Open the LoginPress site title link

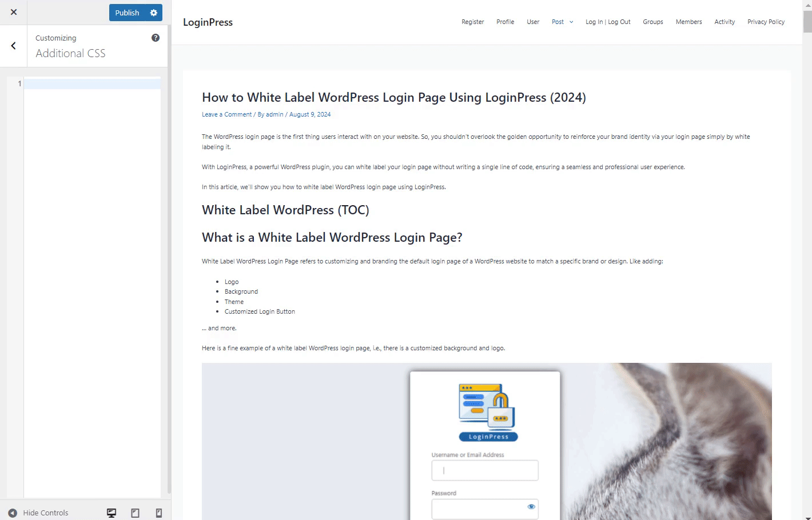(x=208, y=22)
